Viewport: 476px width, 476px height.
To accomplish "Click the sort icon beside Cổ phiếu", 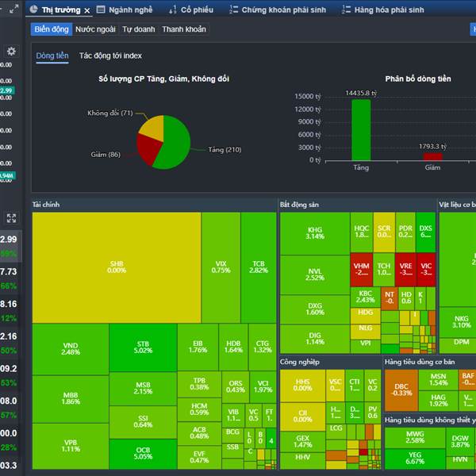I will point(173,10).
